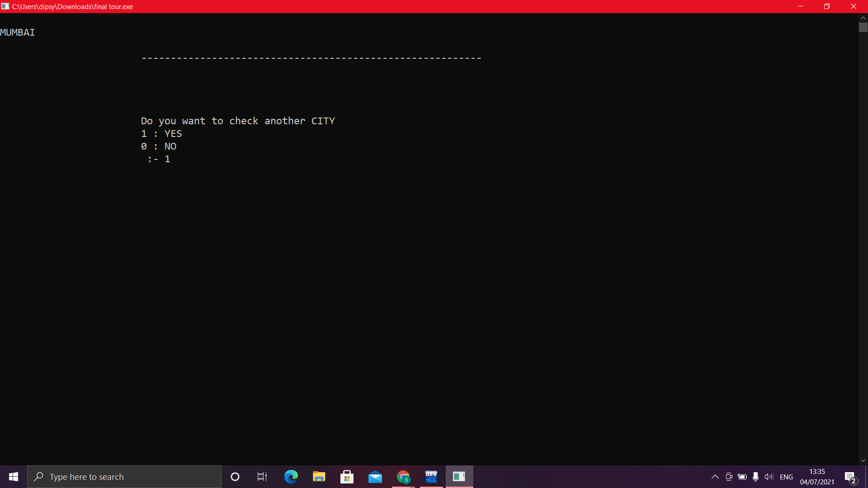Open the Windows Start menu

(14, 477)
